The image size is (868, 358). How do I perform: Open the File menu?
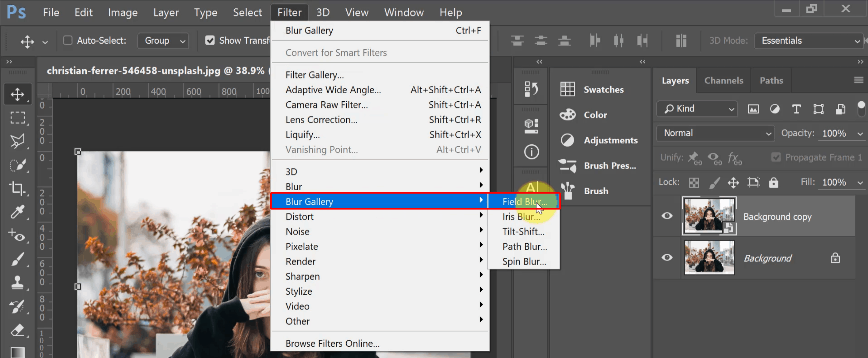pyautogui.click(x=51, y=12)
